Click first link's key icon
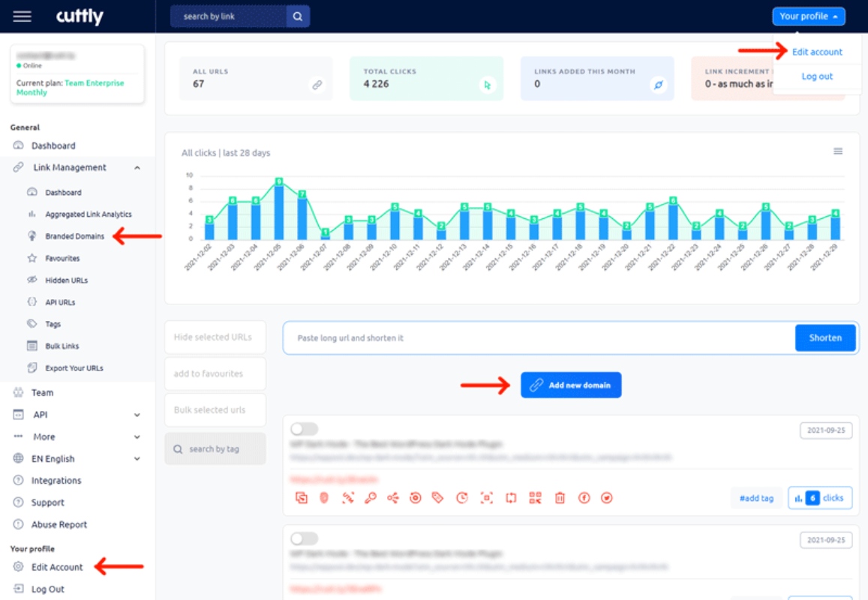The image size is (868, 600). (371, 498)
